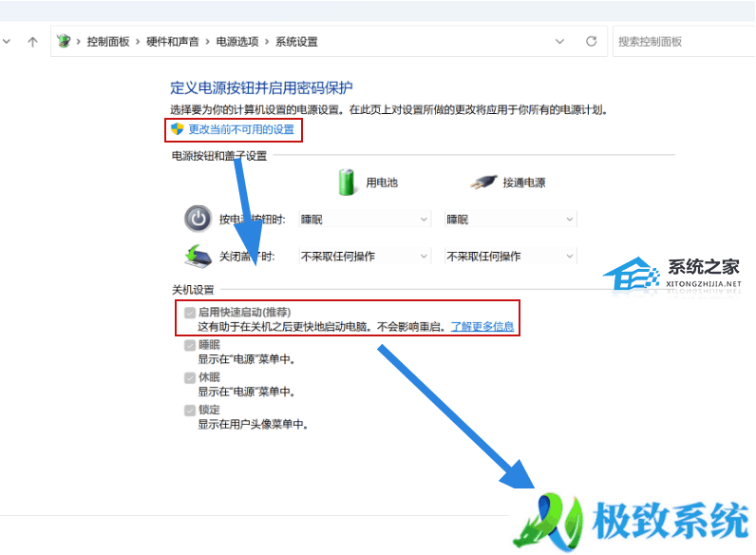Click the green battery icon
Screen dimensions: 756x555
tap(346, 182)
